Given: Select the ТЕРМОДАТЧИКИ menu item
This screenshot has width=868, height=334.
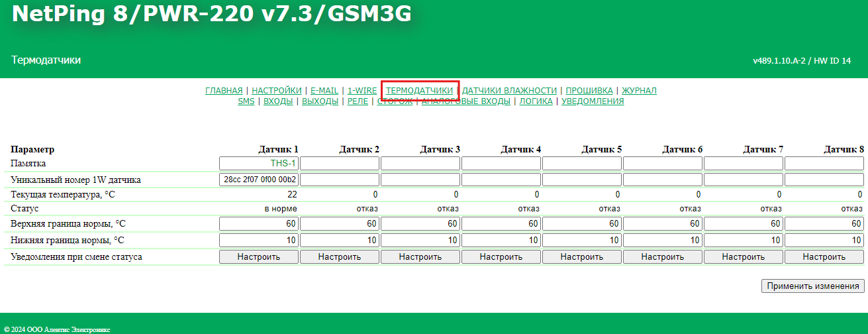Looking at the screenshot, I should (x=419, y=91).
